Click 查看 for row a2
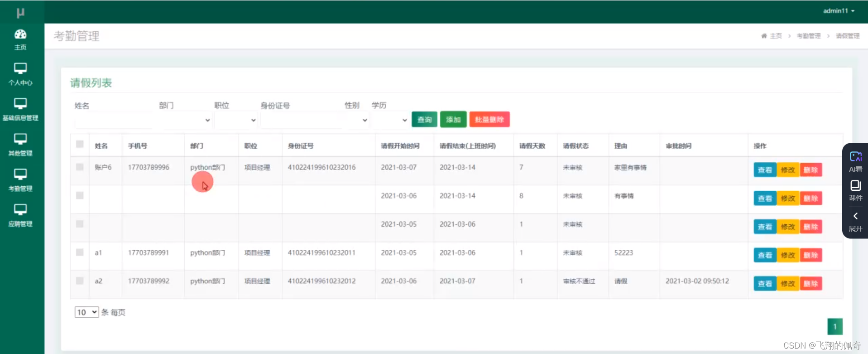 pyautogui.click(x=765, y=284)
